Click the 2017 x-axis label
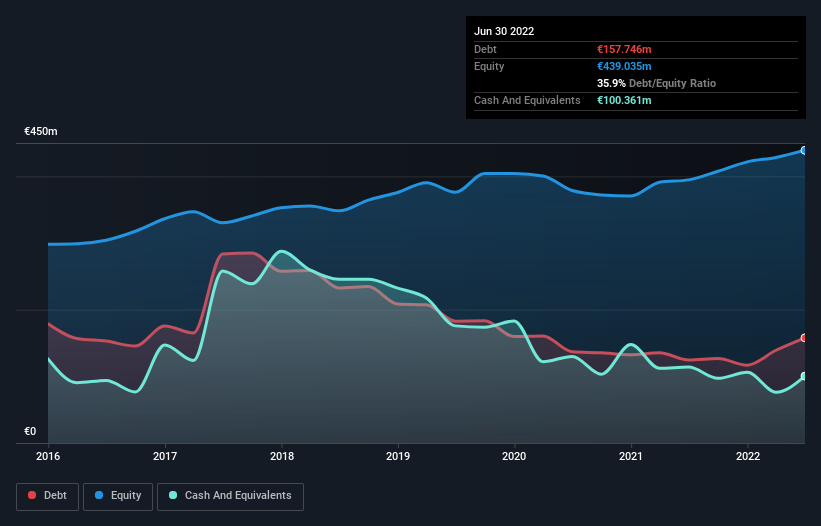This screenshot has width=821, height=526. 165,456
